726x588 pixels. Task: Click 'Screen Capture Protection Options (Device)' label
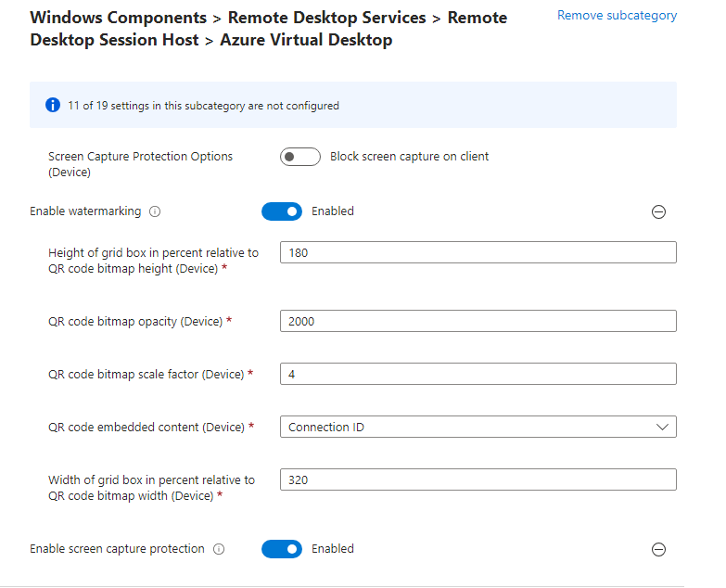pos(140,164)
